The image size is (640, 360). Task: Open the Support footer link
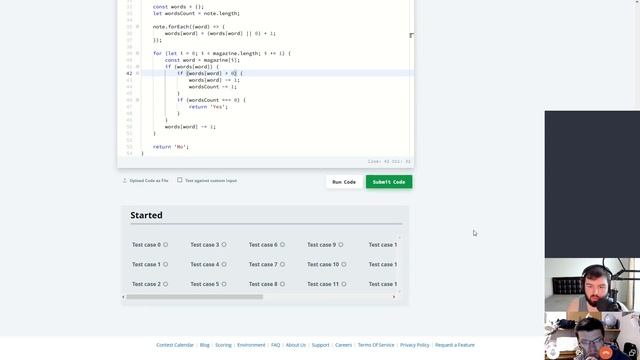320,345
